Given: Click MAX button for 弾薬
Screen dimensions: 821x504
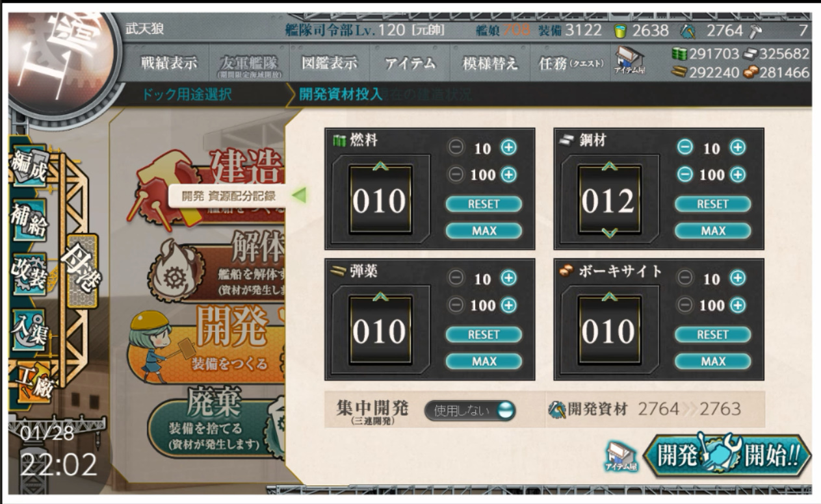Looking at the screenshot, I should click(x=484, y=361).
